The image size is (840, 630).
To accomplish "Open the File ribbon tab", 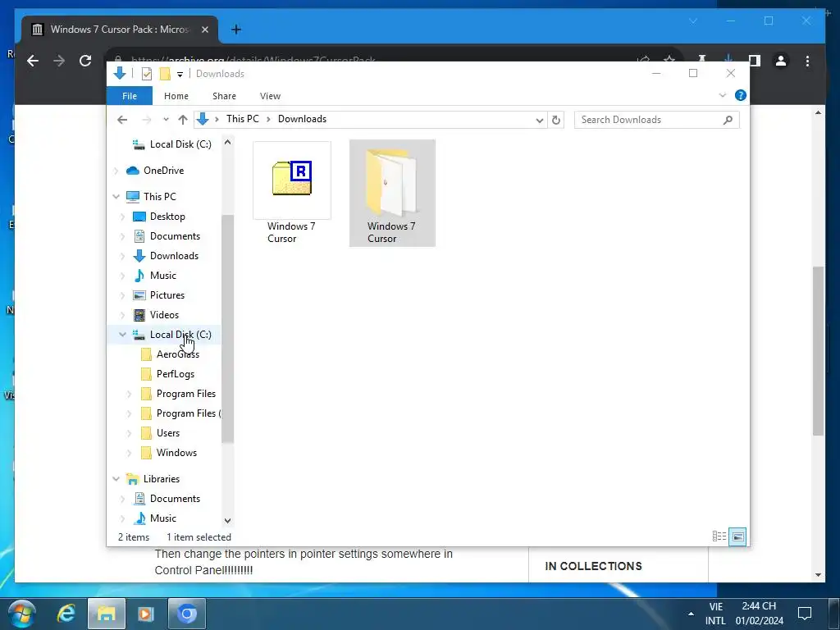I will (130, 96).
